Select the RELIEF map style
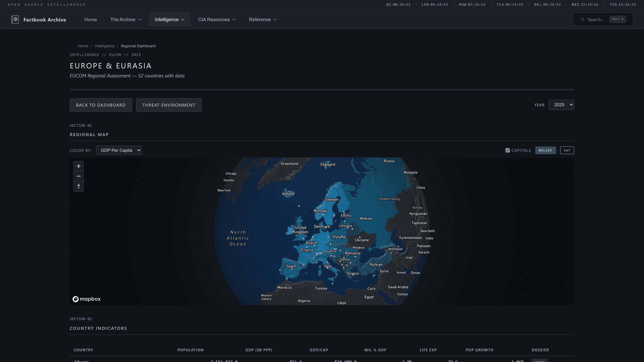The image size is (644, 362). [x=545, y=150]
